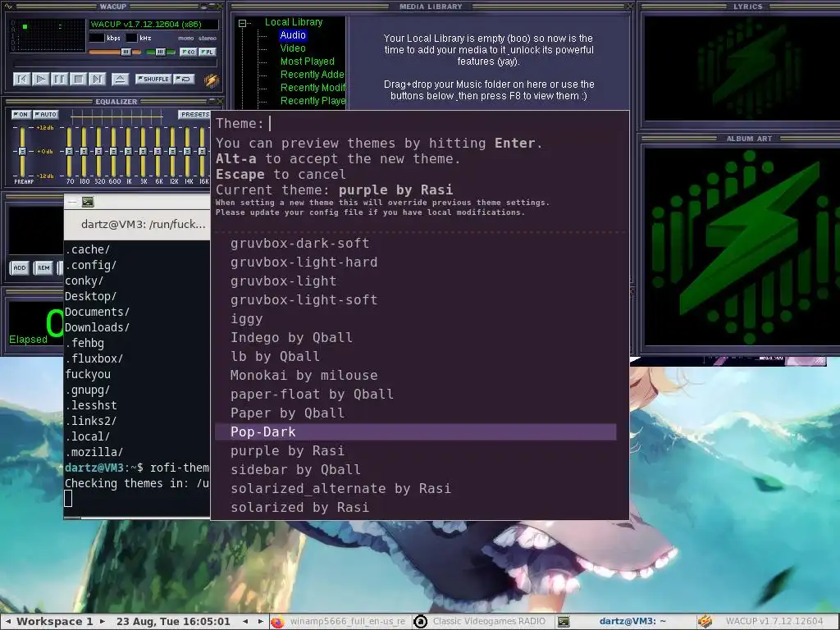Select paper-float by Qball theme

pyautogui.click(x=416, y=395)
